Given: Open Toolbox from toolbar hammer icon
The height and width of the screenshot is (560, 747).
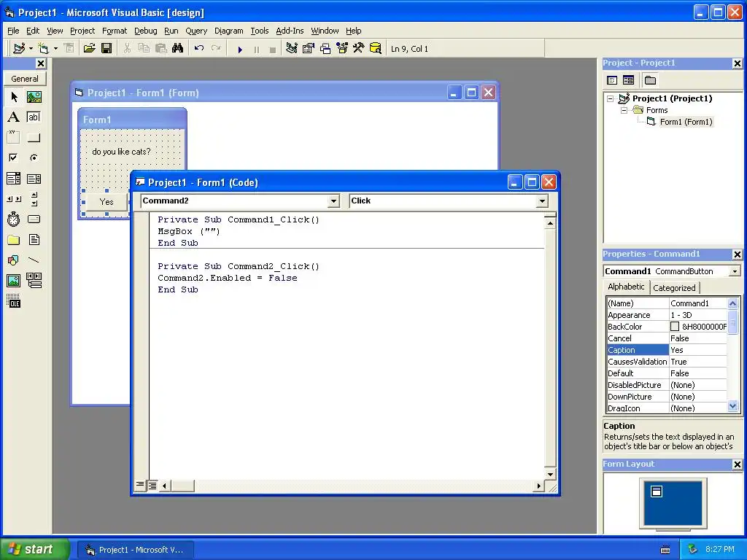Looking at the screenshot, I should 359,49.
